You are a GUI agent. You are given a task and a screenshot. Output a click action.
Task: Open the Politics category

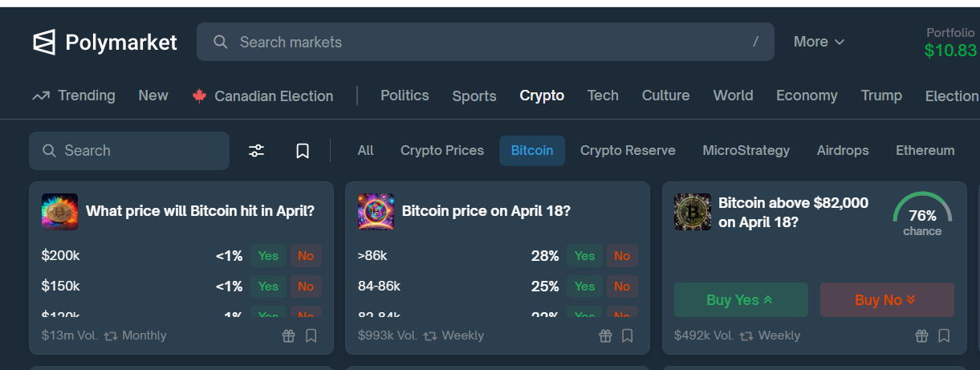click(x=405, y=96)
